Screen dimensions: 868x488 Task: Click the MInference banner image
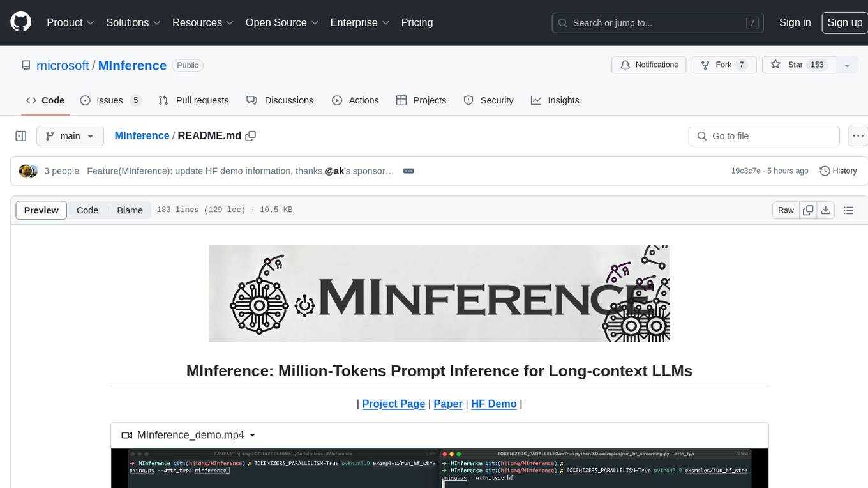(439, 293)
